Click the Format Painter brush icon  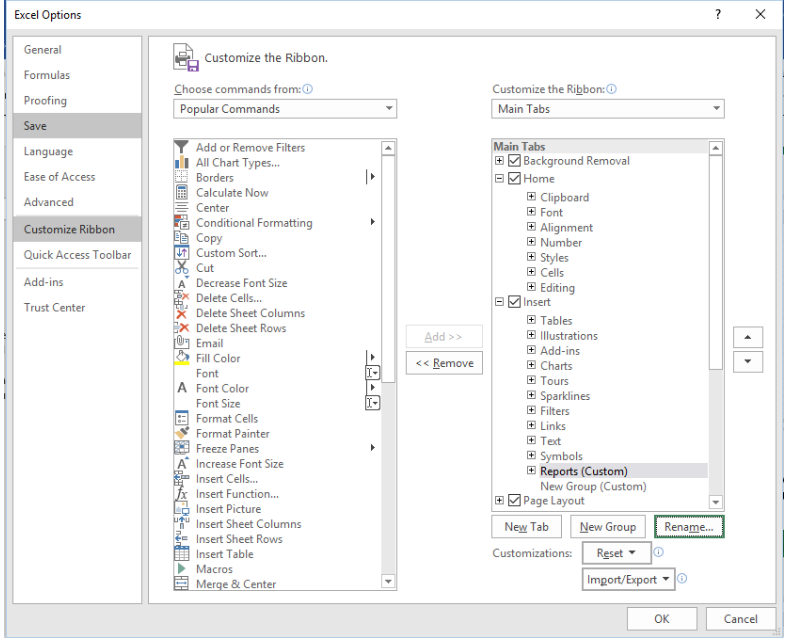(x=181, y=433)
